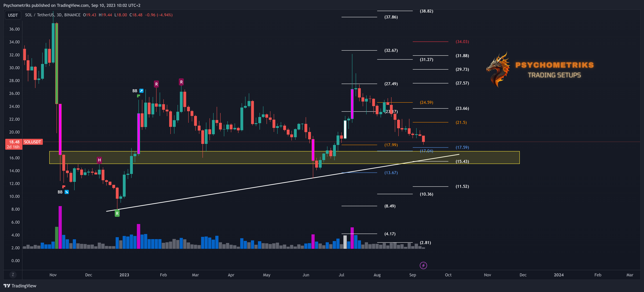Click the -0.96 (-4.94%) change value
Viewport: 644px width, 292px height.
pos(158,15)
